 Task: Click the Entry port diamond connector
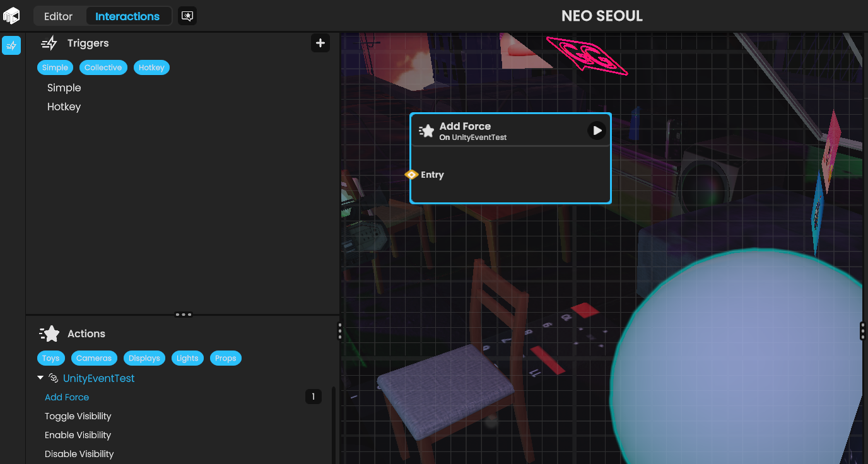click(x=411, y=175)
